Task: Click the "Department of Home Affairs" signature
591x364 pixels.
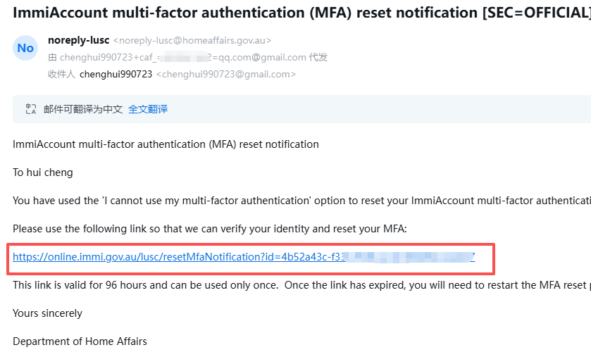Action: (80, 341)
